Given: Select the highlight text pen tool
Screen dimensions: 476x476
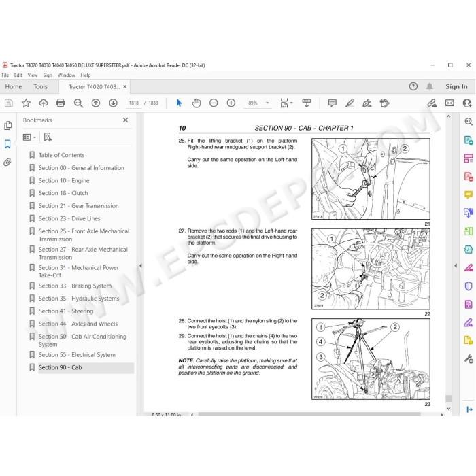Looking at the screenshot, I should point(350,103).
